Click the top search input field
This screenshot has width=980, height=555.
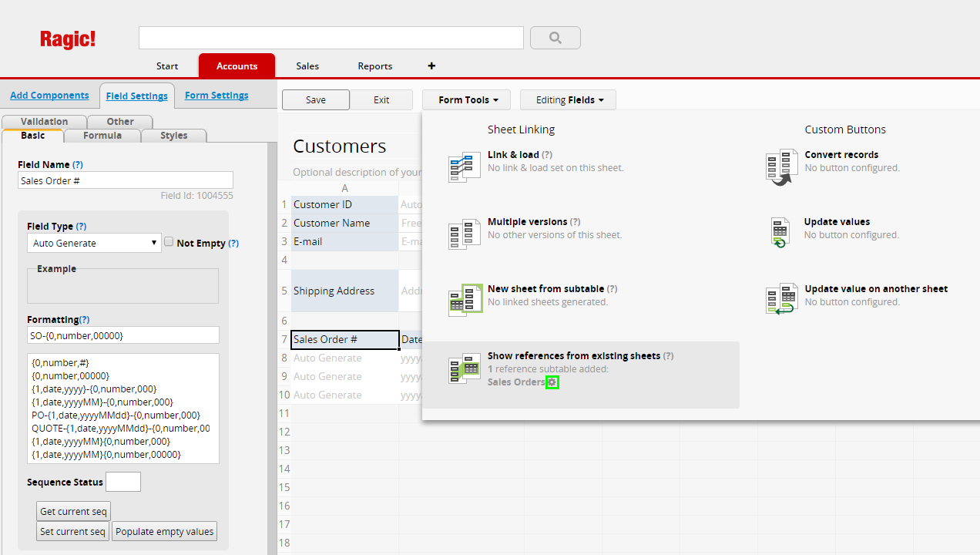[x=331, y=38]
